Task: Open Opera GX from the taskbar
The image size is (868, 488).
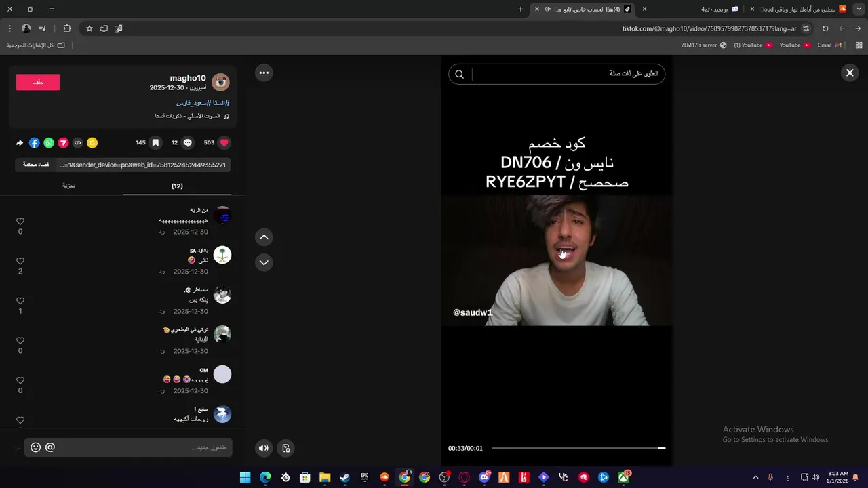Action: click(x=465, y=477)
